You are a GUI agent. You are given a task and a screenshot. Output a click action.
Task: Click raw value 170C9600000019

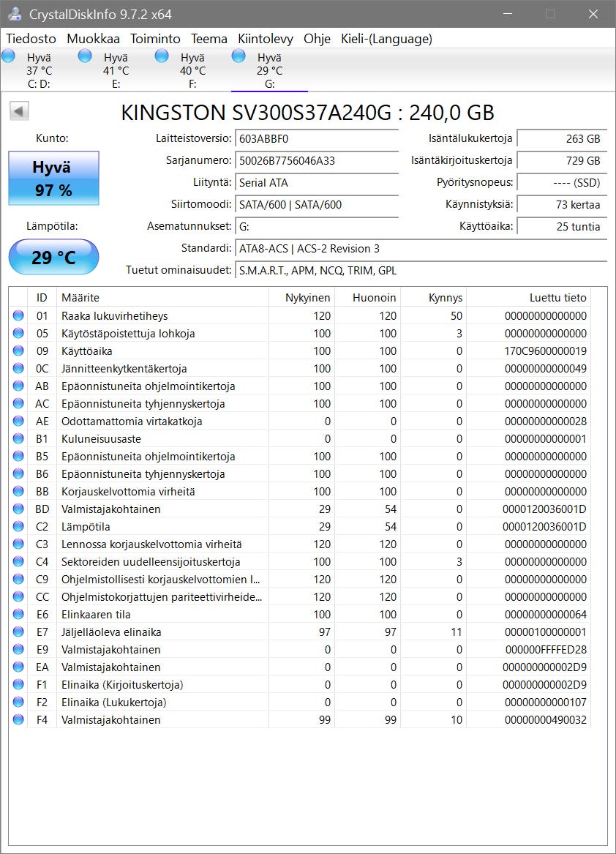click(x=546, y=351)
